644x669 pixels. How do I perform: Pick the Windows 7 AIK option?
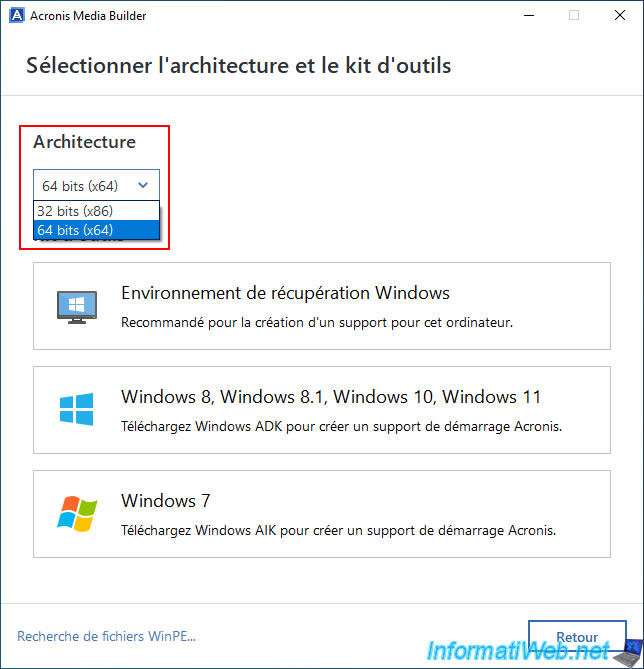(321, 513)
